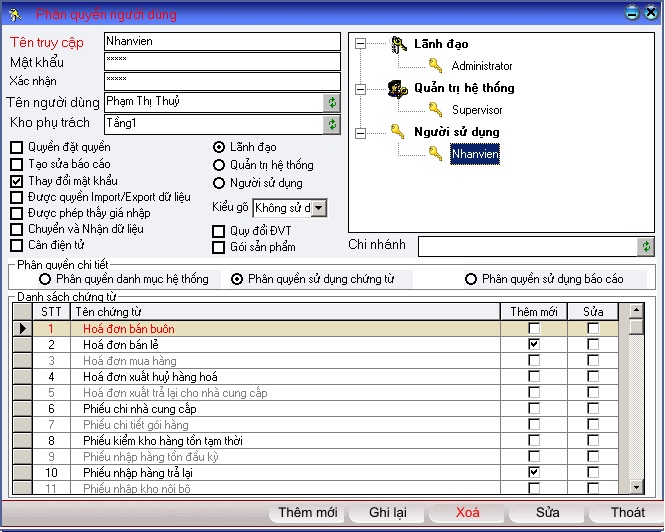Click green refresh icon in Tên người dùng field
Screen dimensions: 666x532
332,102
